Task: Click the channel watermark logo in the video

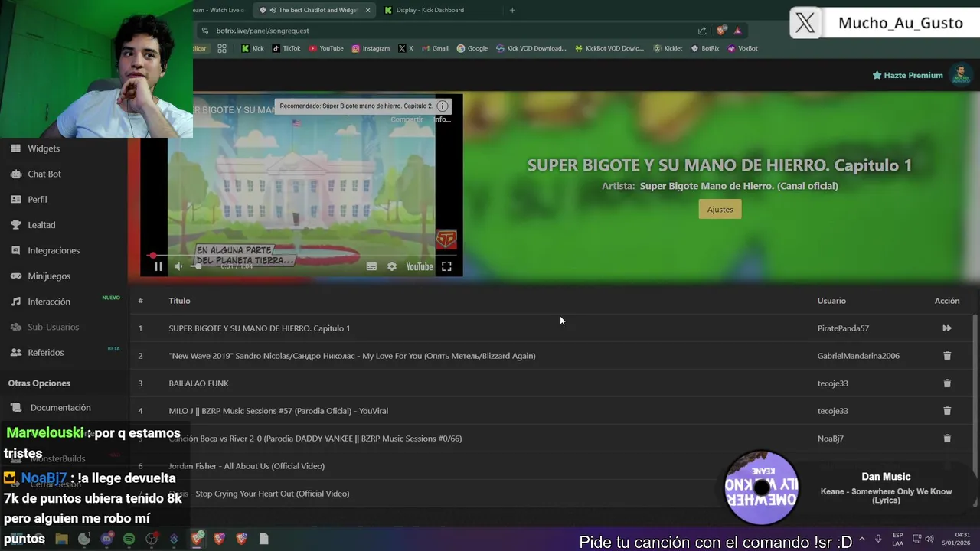Action: tap(446, 240)
